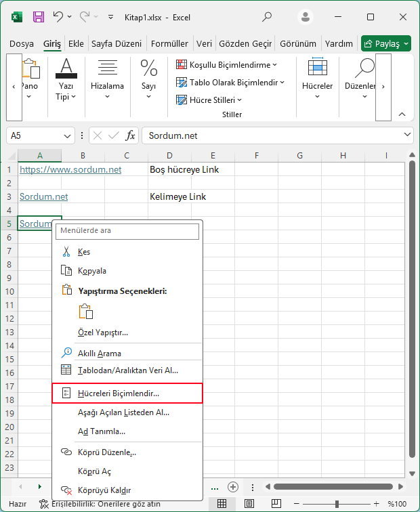Open the Name Box dropdown arrow
420x512 pixels.
click(67, 136)
